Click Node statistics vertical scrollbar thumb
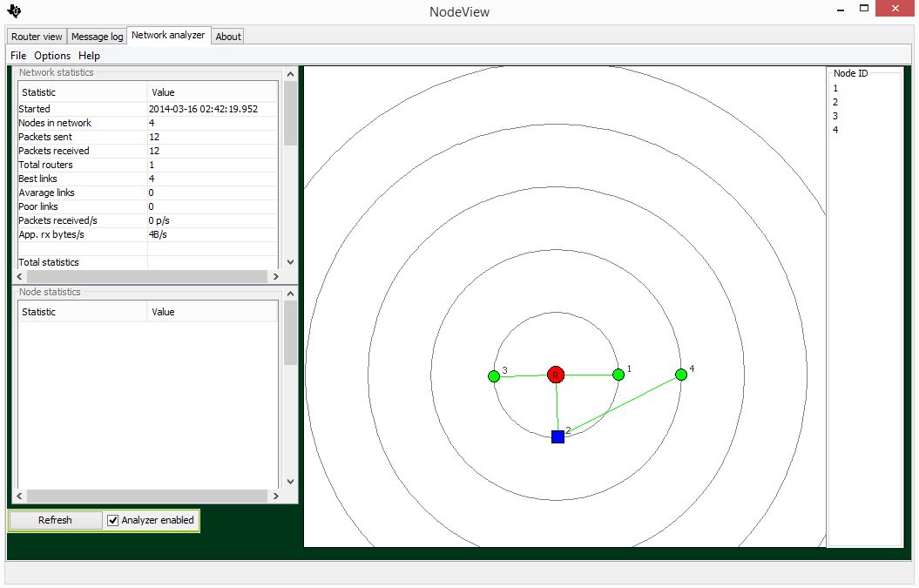 click(290, 333)
